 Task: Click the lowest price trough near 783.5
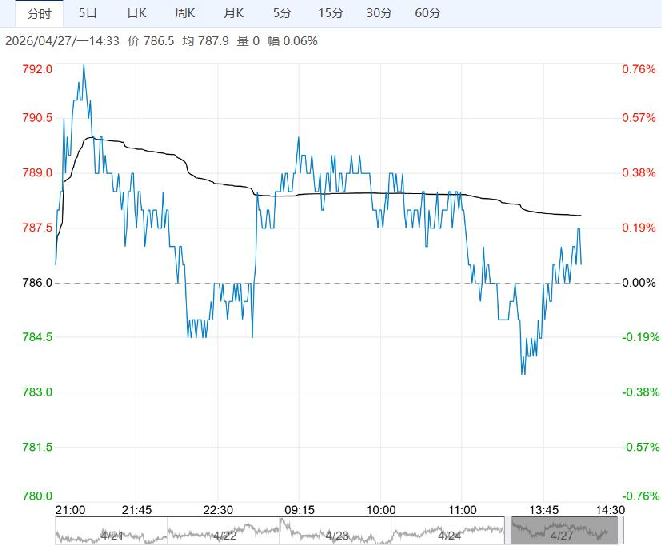(x=522, y=373)
